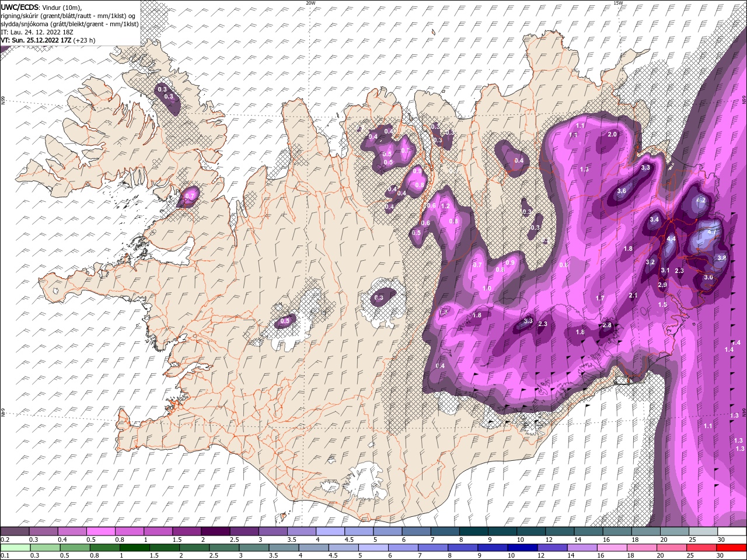Click the '20W' longitude label
This screenshot has width=747, height=560.
tap(310, 3)
